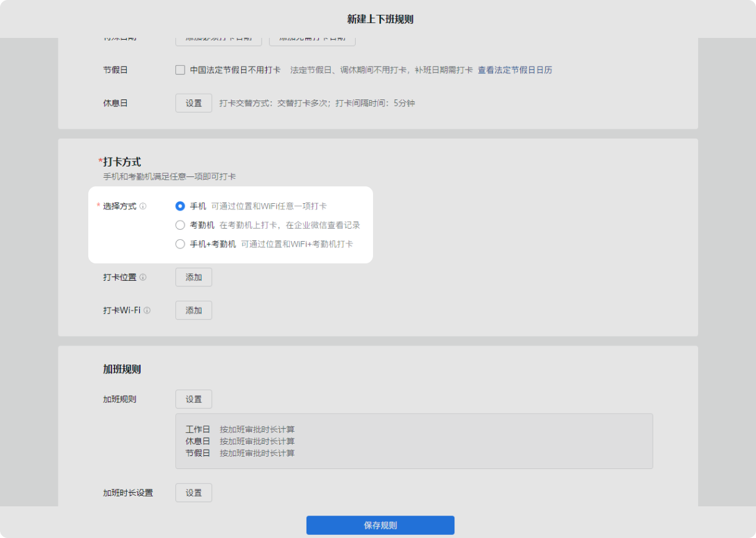Add a punch-in Wi-Fi with 添加
The height and width of the screenshot is (538, 756).
[x=193, y=311]
